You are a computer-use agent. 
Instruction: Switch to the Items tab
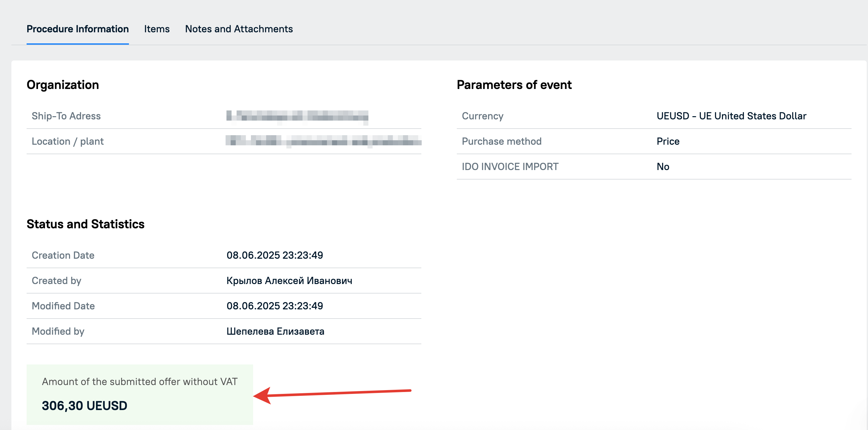coord(157,29)
